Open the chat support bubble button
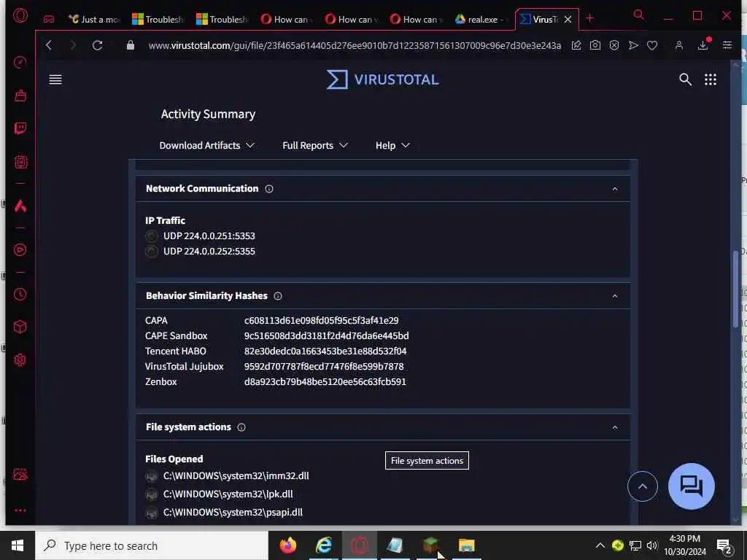The width and height of the screenshot is (747, 560). [692, 486]
